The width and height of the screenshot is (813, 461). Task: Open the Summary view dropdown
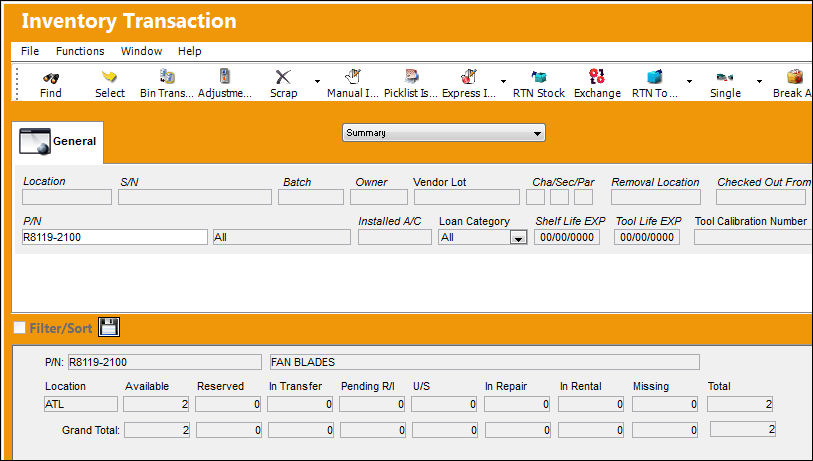click(x=444, y=133)
